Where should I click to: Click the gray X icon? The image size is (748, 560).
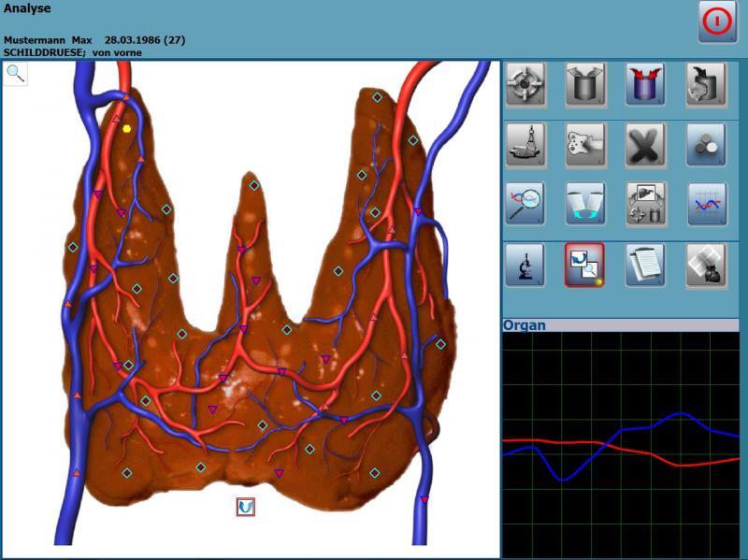click(x=645, y=145)
